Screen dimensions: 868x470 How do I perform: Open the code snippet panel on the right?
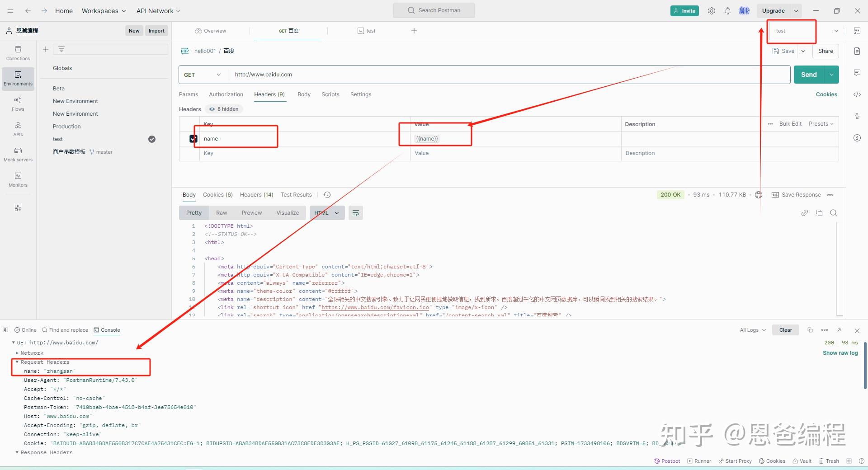point(857,95)
